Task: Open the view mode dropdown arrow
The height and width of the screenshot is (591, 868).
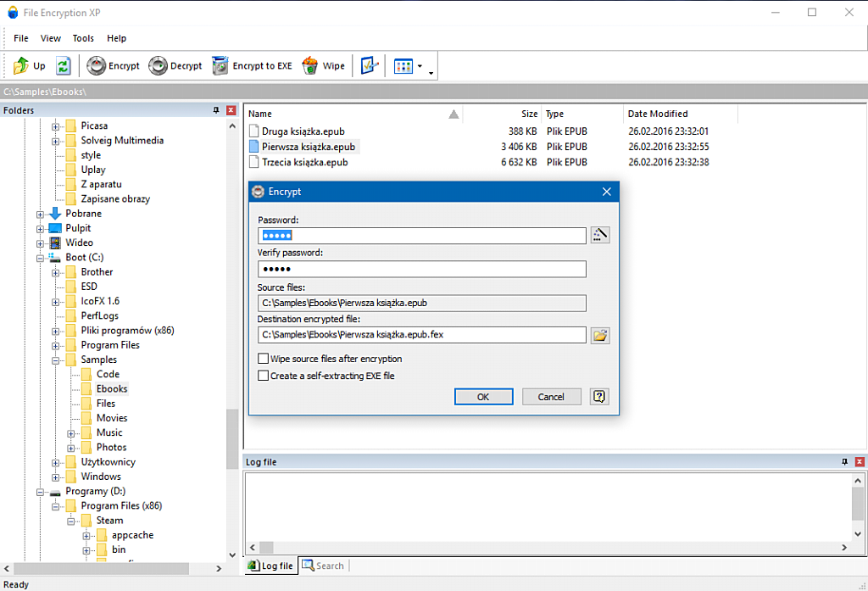Action: pyautogui.click(x=420, y=66)
